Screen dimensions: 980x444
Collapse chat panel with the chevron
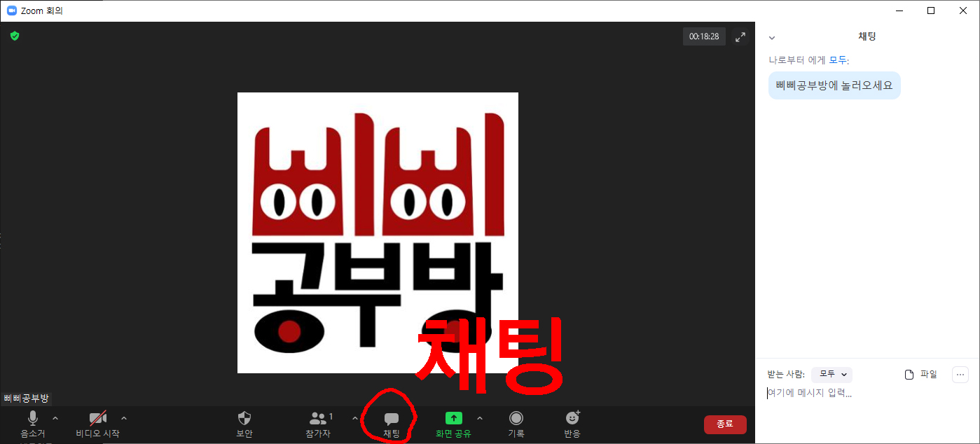tap(772, 38)
